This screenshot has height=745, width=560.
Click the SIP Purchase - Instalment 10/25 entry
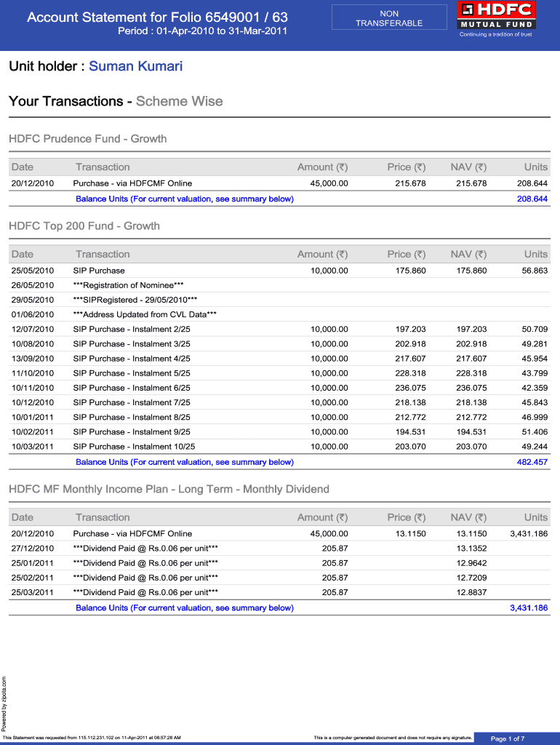pyautogui.click(x=134, y=447)
